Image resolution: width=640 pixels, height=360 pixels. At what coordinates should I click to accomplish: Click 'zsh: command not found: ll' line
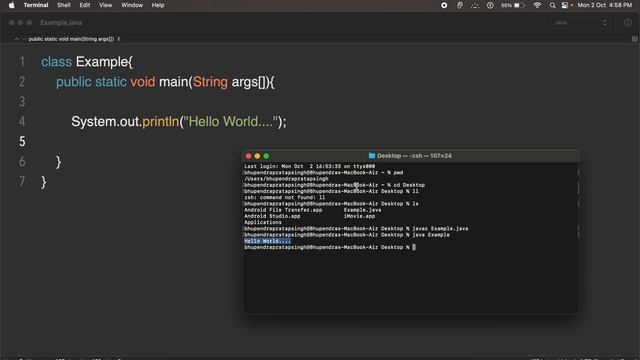tap(284, 198)
